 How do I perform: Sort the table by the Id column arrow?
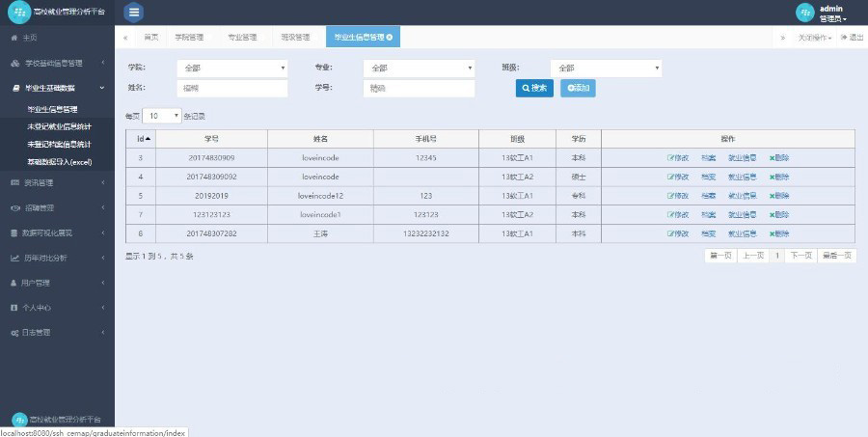pos(148,139)
